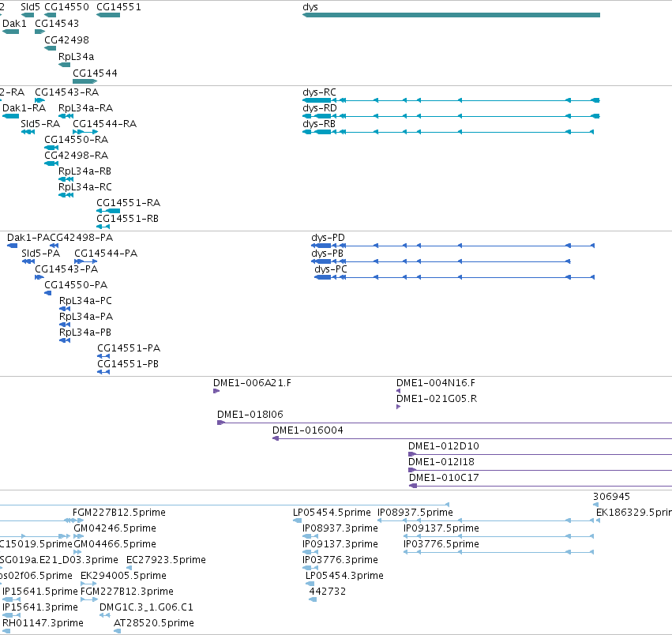Click CG14551-PA protein label
Screen dimensions: 672x635
[129, 348]
